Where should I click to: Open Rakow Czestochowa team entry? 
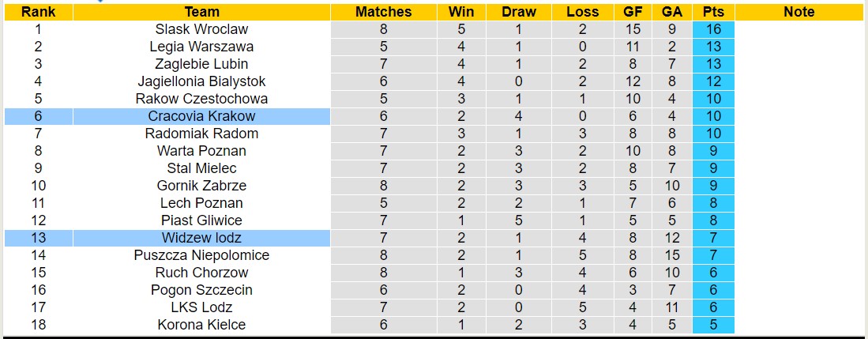point(201,99)
